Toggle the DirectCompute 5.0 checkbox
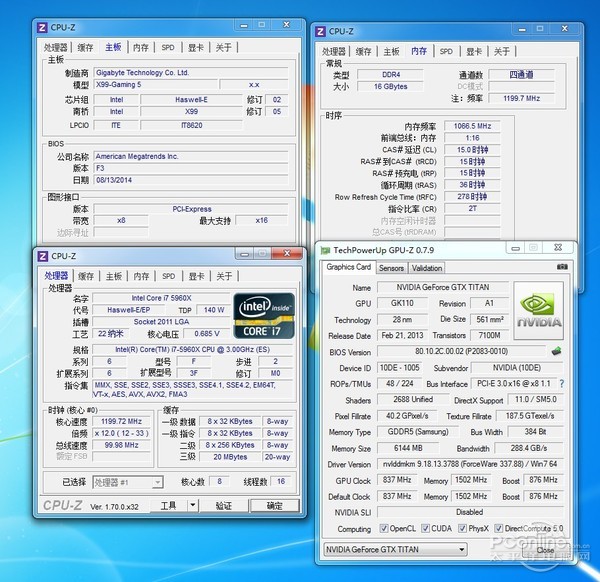 pos(498,528)
